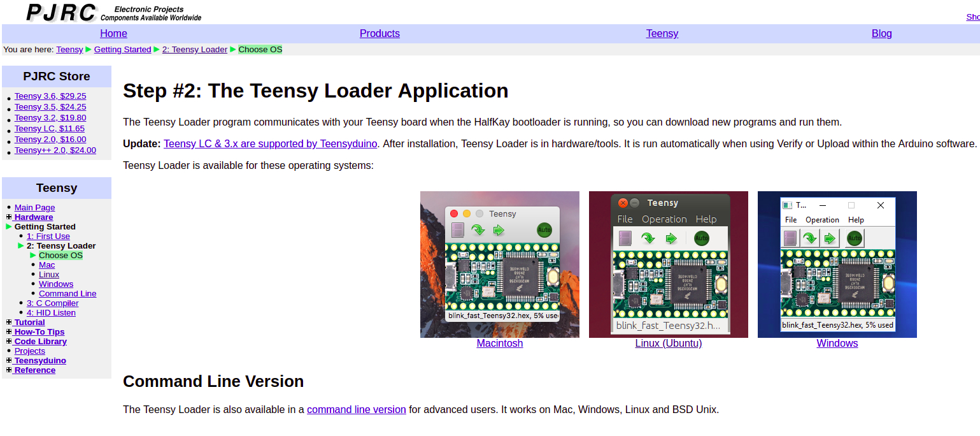The height and width of the screenshot is (436, 980).
Task: Expand the Reference sidebar section
Action: click(9, 370)
